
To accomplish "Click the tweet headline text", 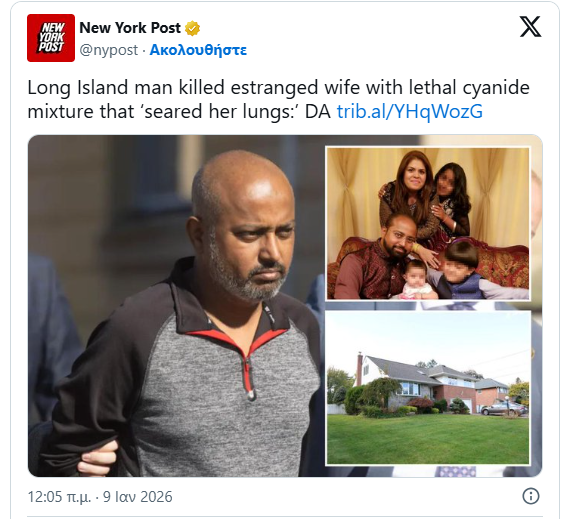I will (x=278, y=99).
